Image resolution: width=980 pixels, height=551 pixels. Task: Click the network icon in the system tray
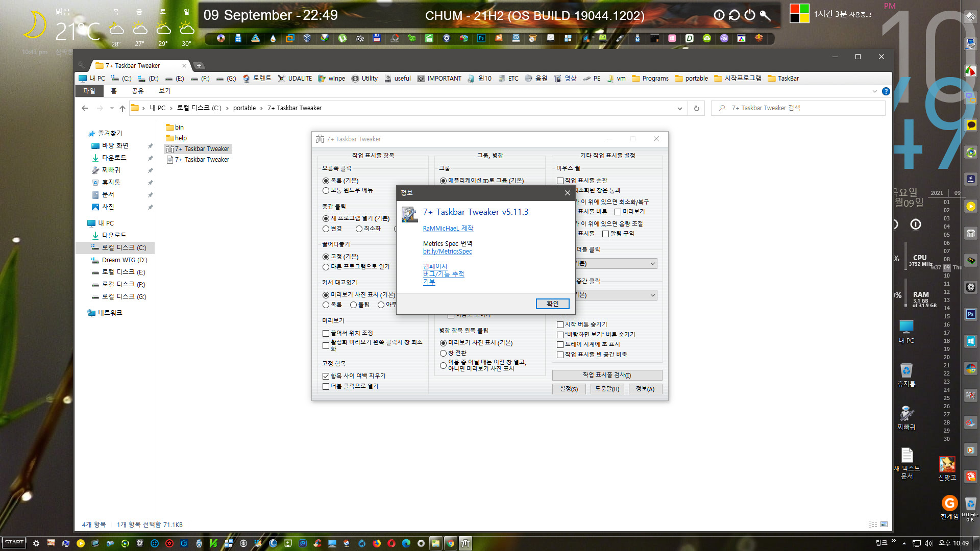click(917, 543)
